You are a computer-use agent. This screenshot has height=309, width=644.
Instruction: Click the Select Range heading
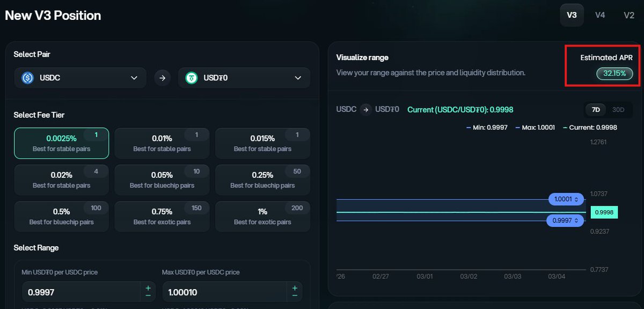36,248
